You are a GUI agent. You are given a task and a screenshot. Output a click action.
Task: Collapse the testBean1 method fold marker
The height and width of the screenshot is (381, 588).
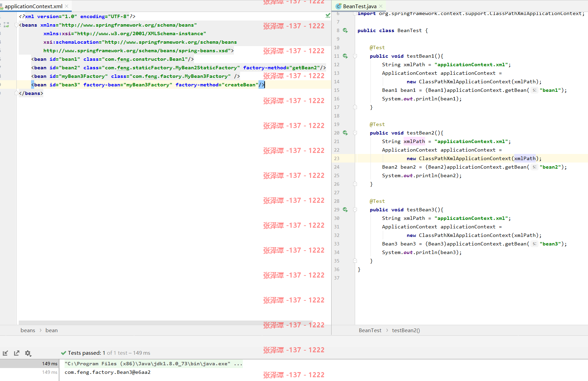(x=355, y=56)
